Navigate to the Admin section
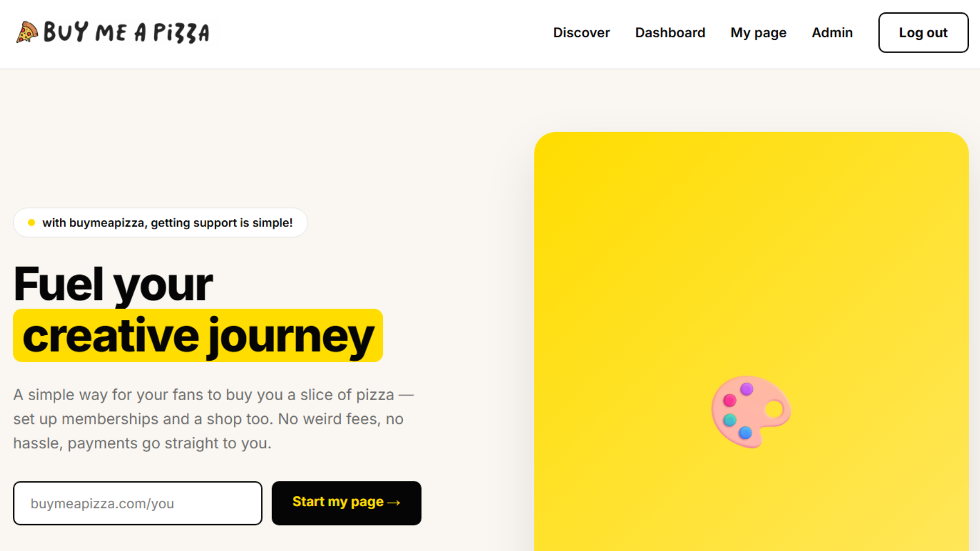The height and width of the screenshot is (551, 980). [x=832, y=33]
